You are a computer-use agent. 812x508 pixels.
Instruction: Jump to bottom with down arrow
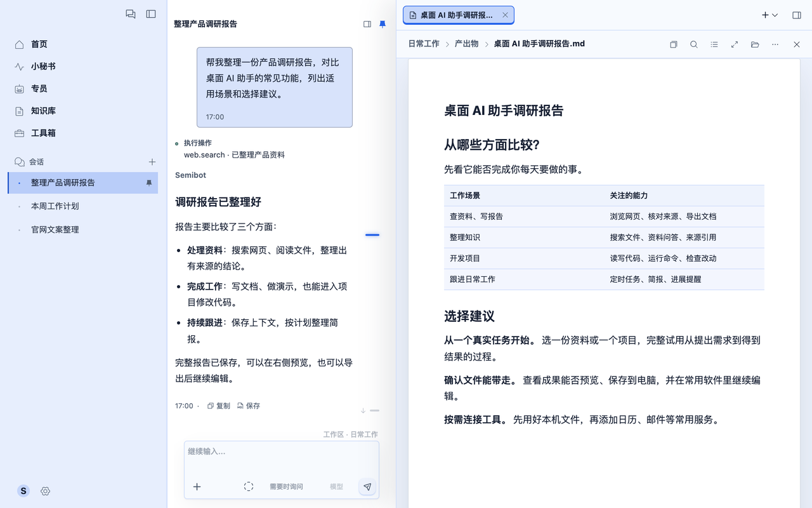pyautogui.click(x=363, y=411)
